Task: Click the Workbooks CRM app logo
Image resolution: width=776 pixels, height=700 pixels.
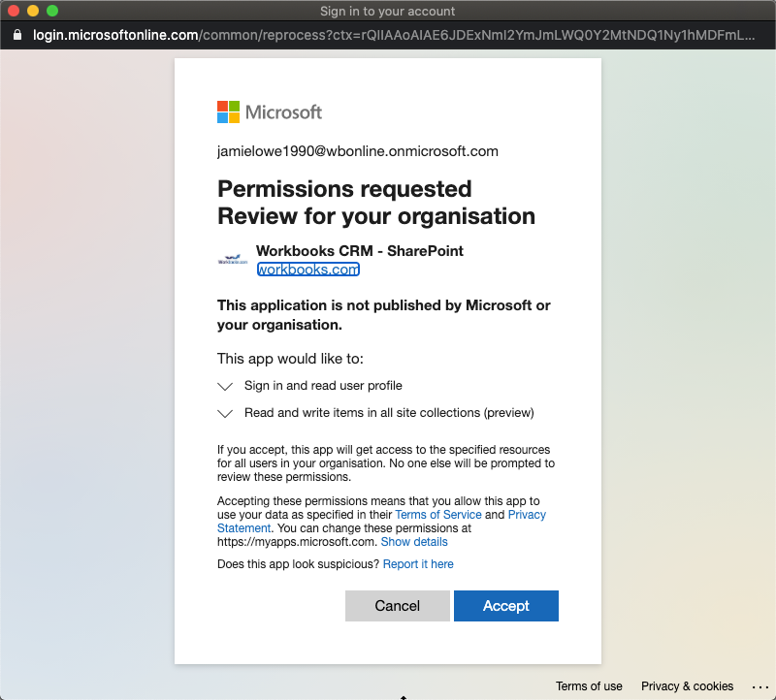Action: [233, 259]
